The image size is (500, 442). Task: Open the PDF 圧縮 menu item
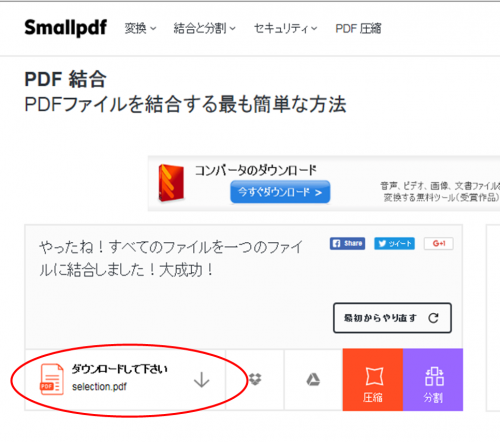358,29
